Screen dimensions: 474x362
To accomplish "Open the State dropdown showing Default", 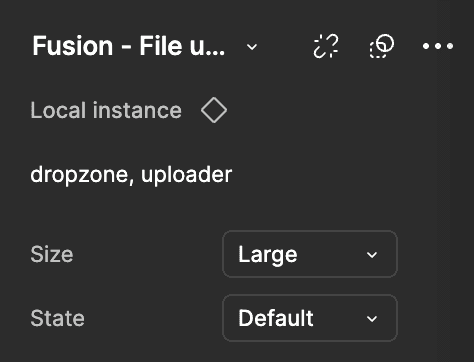I will [310, 318].
